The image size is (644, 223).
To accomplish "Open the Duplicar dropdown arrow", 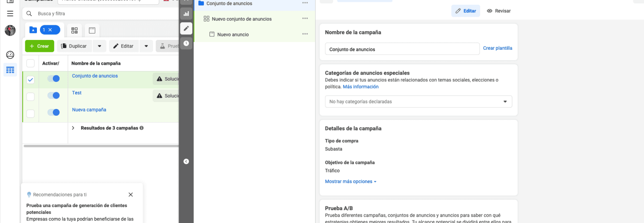I will click(x=100, y=46).
